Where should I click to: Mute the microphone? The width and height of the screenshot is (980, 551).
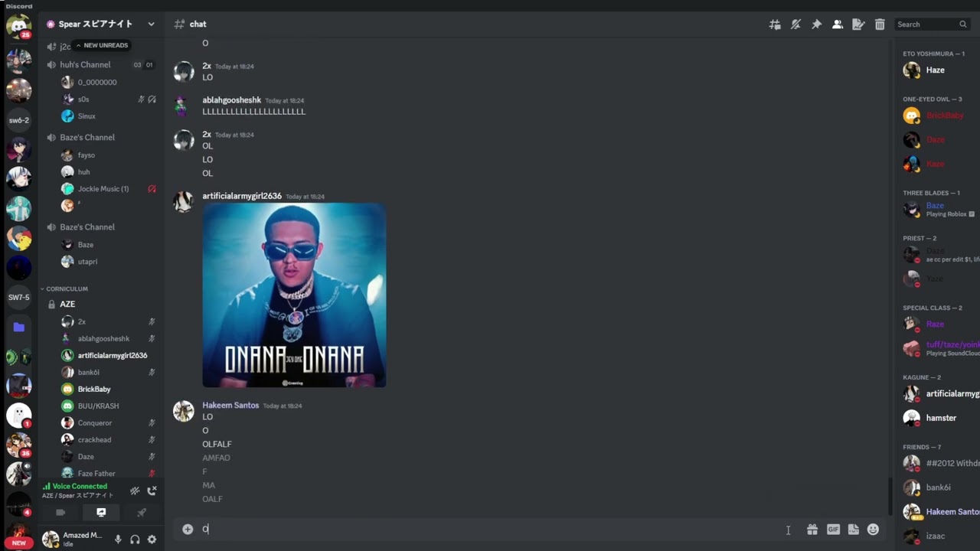click(118, 540)
